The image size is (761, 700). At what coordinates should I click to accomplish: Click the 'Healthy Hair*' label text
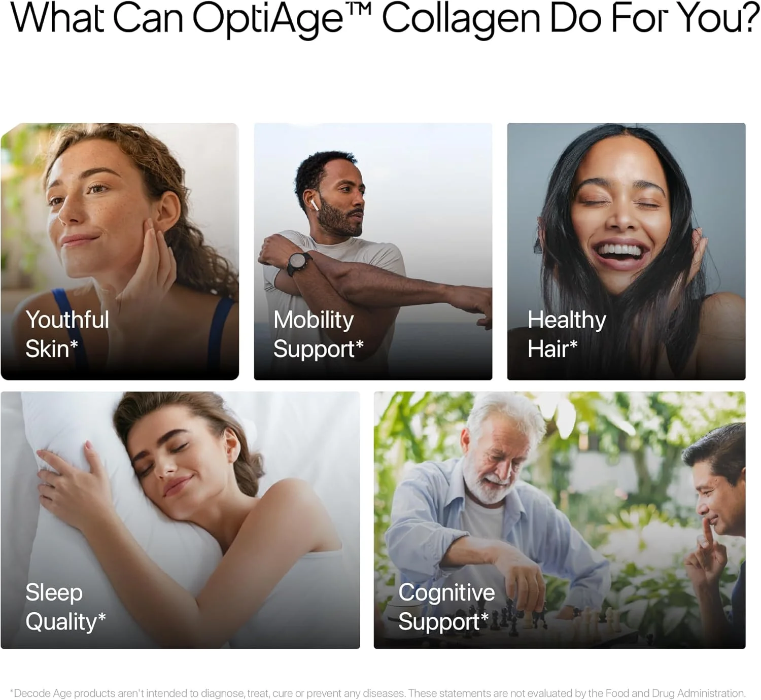567,334
